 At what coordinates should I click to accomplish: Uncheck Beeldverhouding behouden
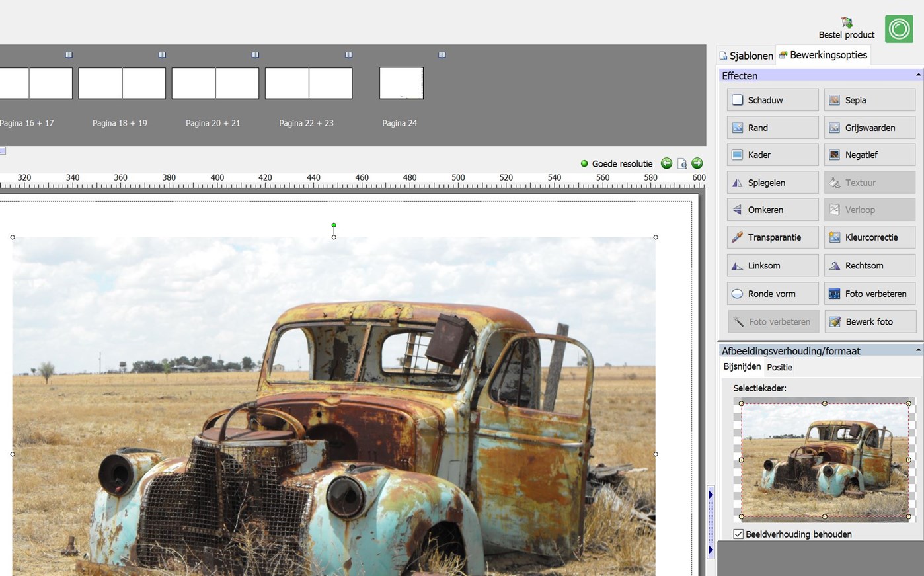coord(738,534)
